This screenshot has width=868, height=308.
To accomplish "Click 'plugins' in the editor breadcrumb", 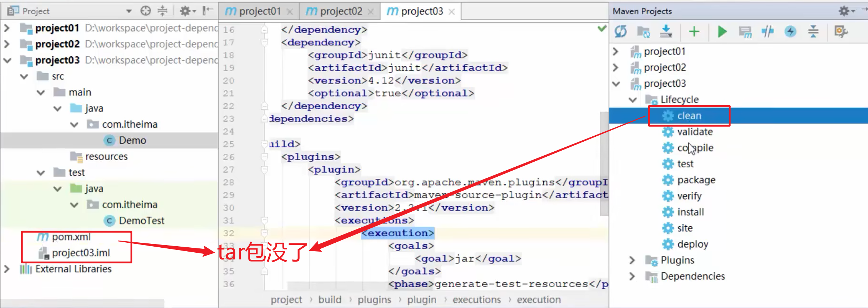I will click(374, 300).
